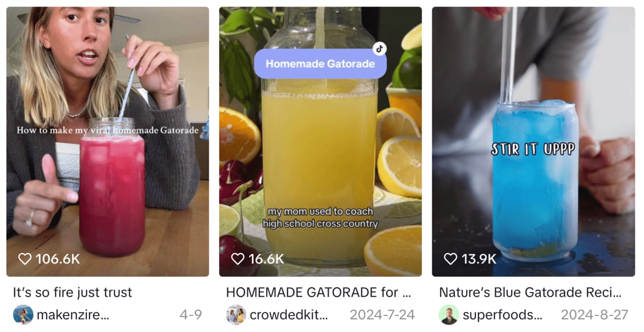The image size is (644, 332).
Task: Click heart icon showing 13.9K likes
Action: click(x=451, y=259)
